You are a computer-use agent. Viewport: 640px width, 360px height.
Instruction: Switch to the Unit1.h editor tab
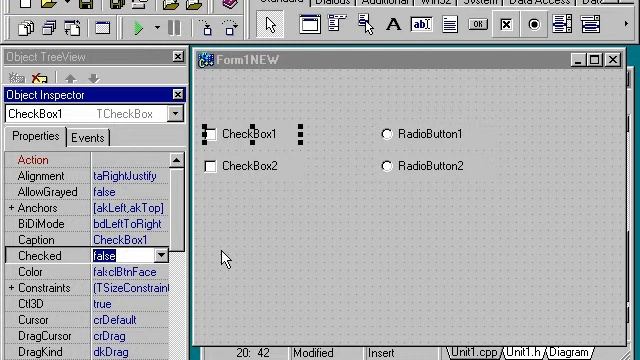tap(524, 352)
